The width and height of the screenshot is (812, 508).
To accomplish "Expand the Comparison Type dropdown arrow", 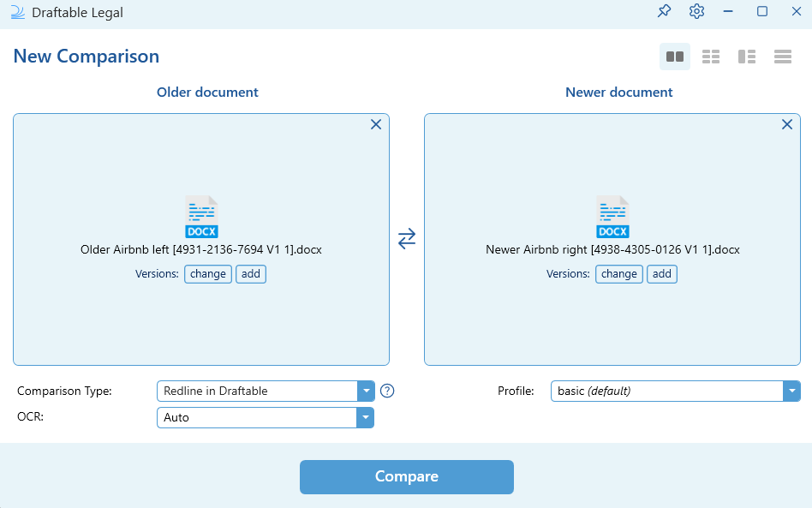I will (366, 391).
